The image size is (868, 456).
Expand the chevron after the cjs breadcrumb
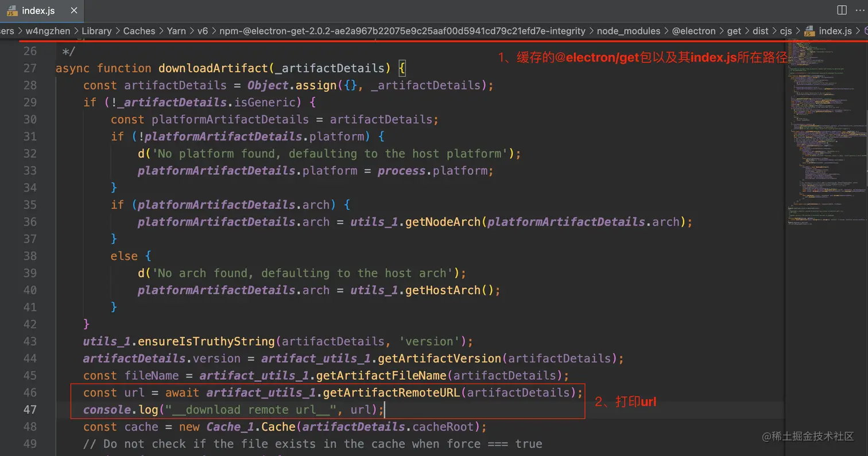pos(797,31)
